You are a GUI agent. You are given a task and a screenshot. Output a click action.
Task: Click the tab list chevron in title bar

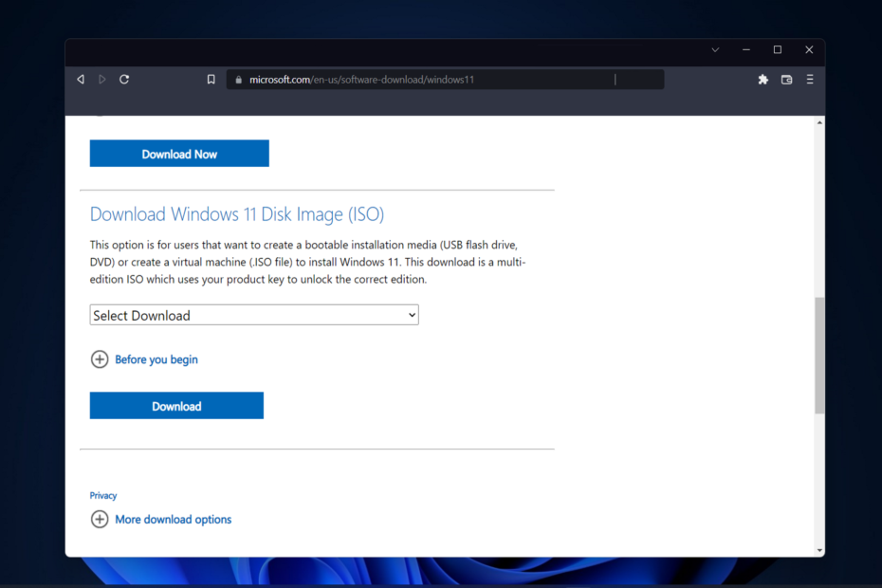715,49
